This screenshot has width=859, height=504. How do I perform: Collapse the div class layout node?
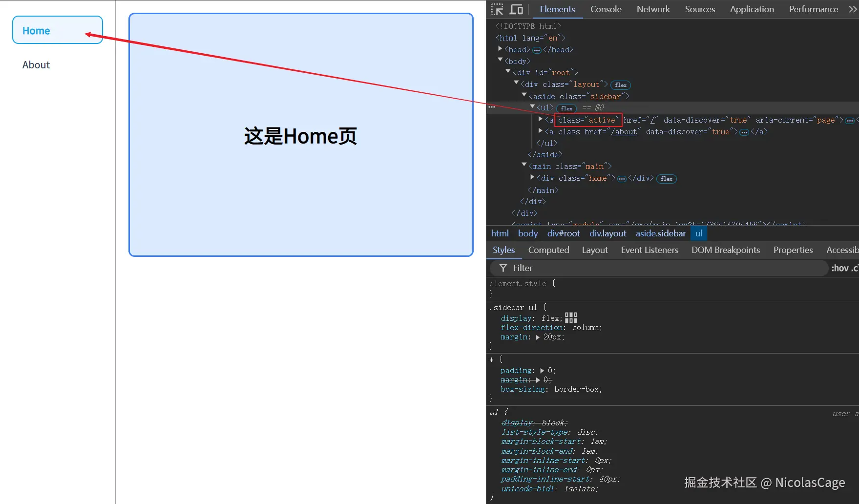tap(516, 83)
